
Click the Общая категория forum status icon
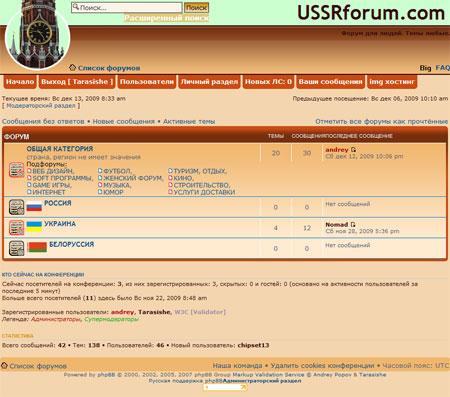coord(16,170)
